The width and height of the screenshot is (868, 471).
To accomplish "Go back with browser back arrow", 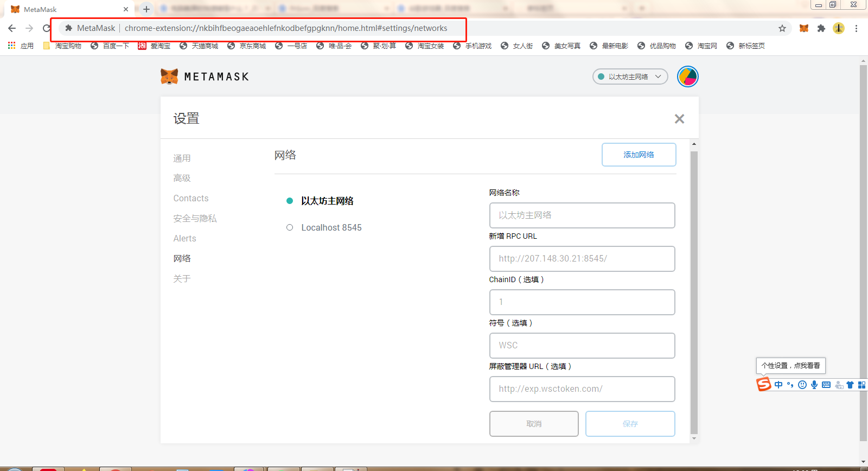I will (x=12, y=28).
